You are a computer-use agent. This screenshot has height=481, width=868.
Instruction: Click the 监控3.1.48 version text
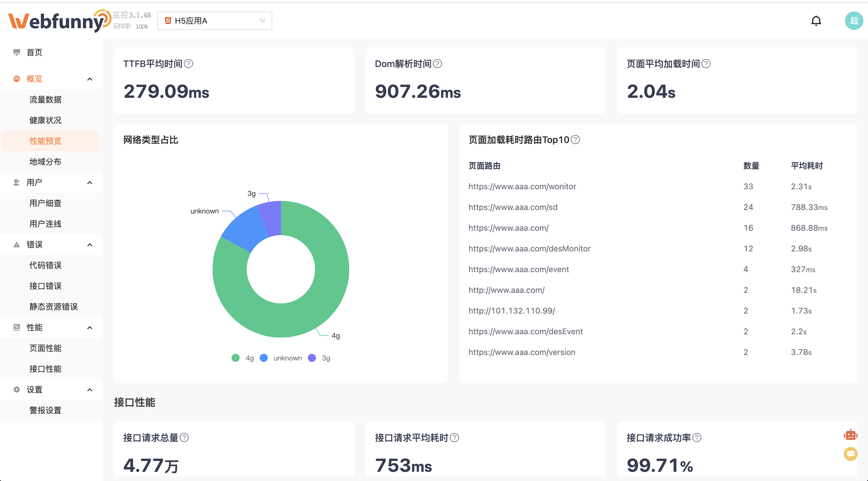132,15
